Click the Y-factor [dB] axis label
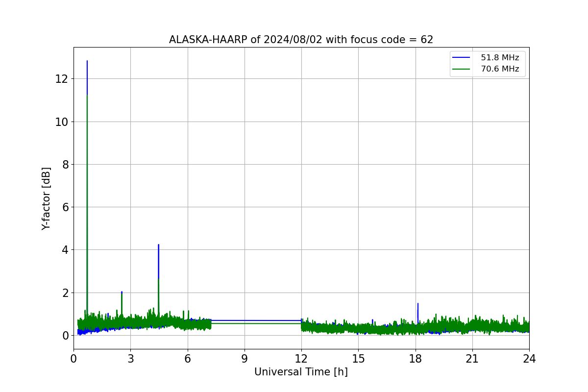The width and height of the screenshot is (588, 392). click(46, 198)
